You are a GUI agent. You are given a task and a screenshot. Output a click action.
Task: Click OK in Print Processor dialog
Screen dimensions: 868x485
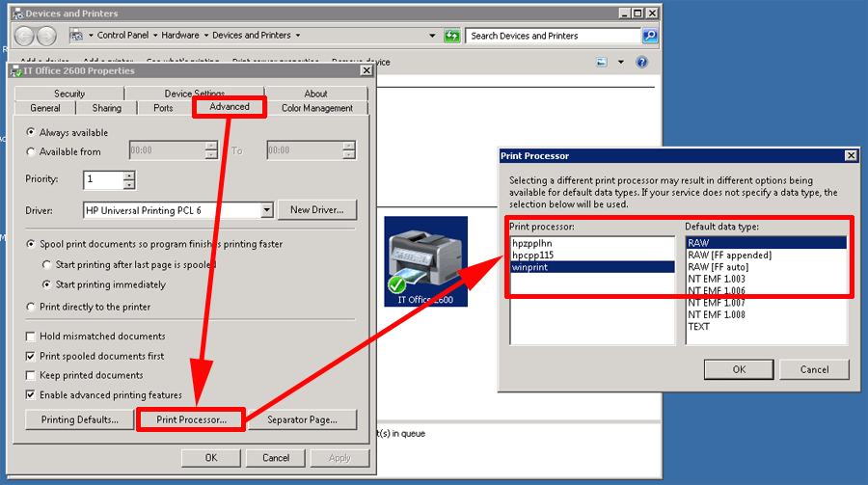tap(739, 369)
